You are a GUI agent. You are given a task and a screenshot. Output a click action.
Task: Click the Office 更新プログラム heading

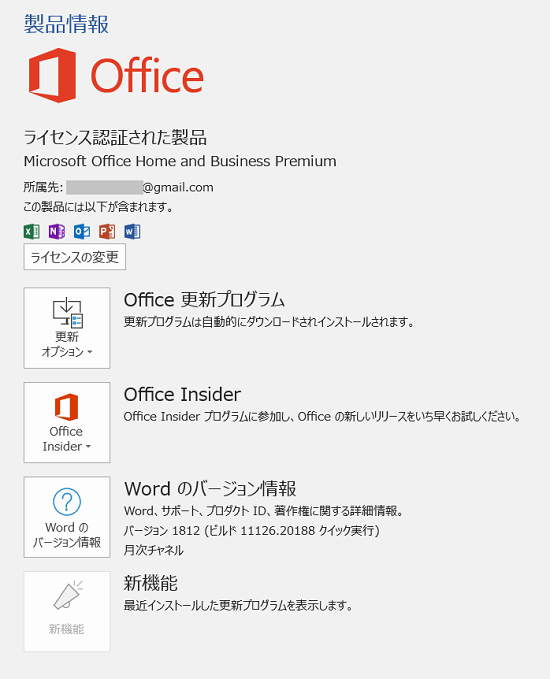(204, 300)
